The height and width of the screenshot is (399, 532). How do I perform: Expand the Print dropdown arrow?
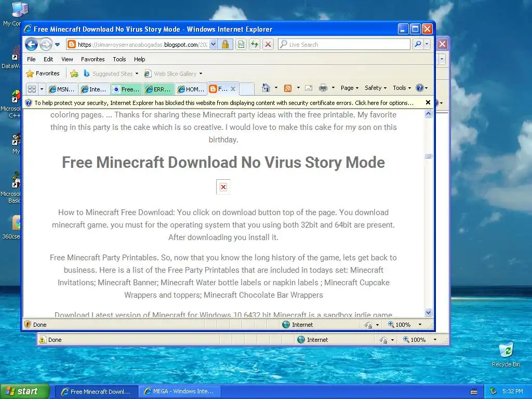[x=333, y=88]
